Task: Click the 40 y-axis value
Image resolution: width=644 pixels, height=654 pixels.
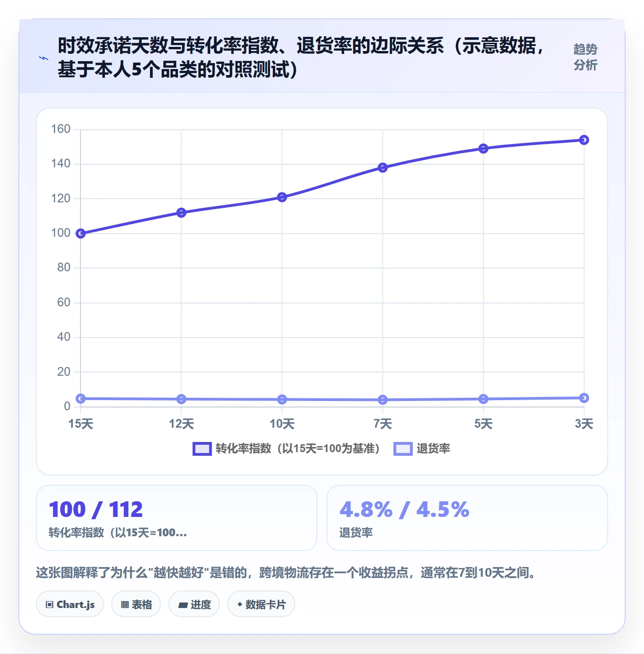Action: tap(64, 337)
